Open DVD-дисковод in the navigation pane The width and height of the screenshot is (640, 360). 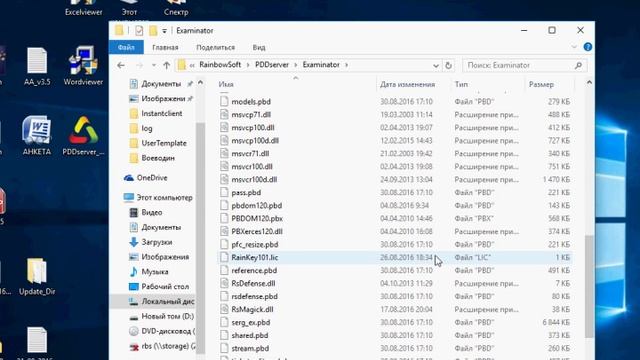[162, 331]
